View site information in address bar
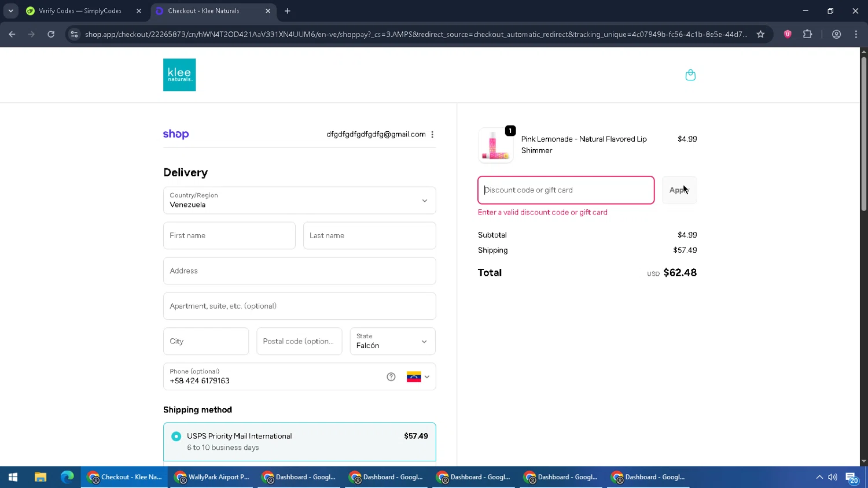Image resolution: width=868 pixels, height=488 pixels. (x=74, y=34)
